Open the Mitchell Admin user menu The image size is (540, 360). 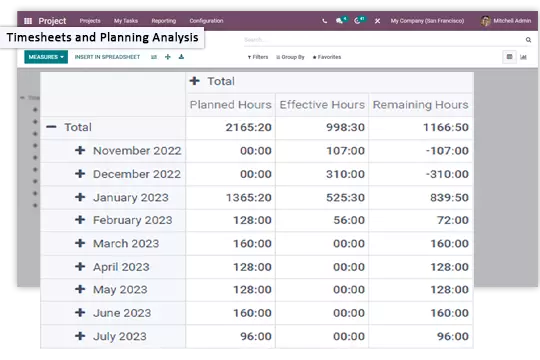(x=506, y=21)
